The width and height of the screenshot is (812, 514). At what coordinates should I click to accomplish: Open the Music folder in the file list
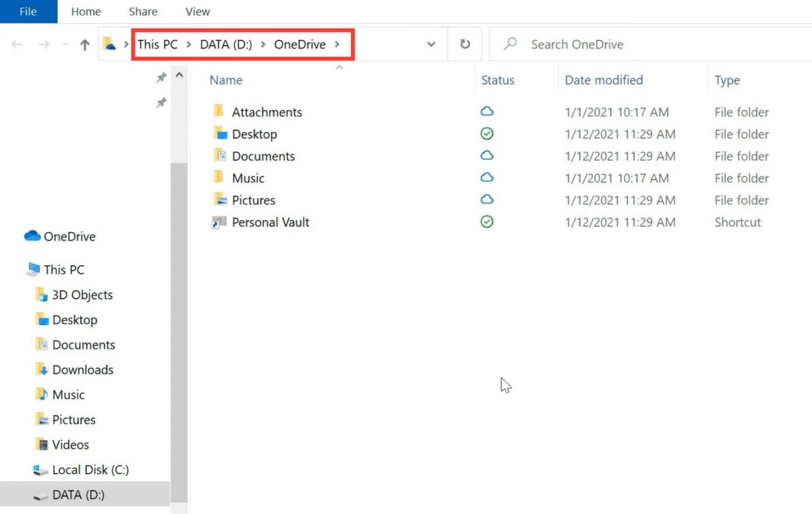(248, 178)
